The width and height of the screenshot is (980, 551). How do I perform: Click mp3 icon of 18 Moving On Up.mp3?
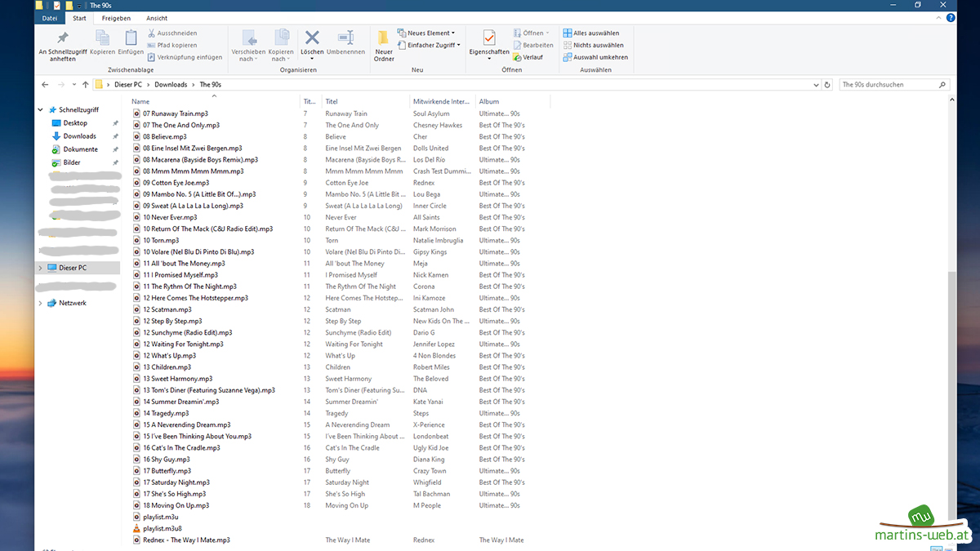tap(136, 505)
